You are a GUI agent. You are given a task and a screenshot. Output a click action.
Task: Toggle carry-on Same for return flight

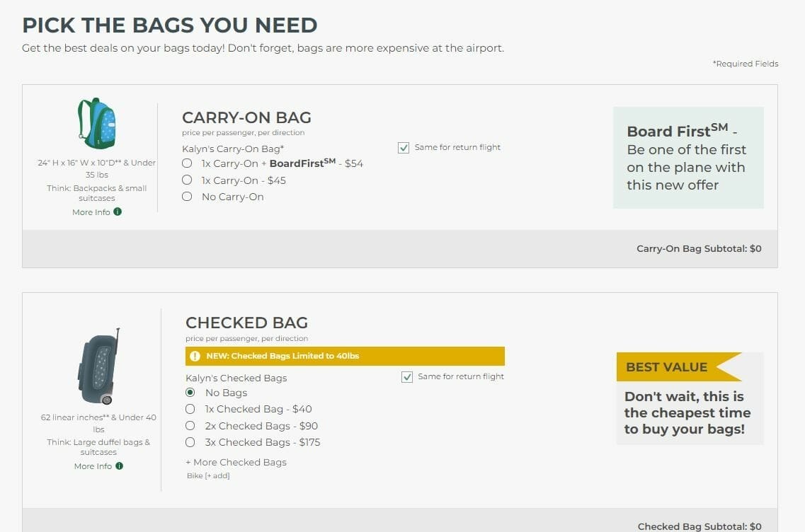click(404, 148)
